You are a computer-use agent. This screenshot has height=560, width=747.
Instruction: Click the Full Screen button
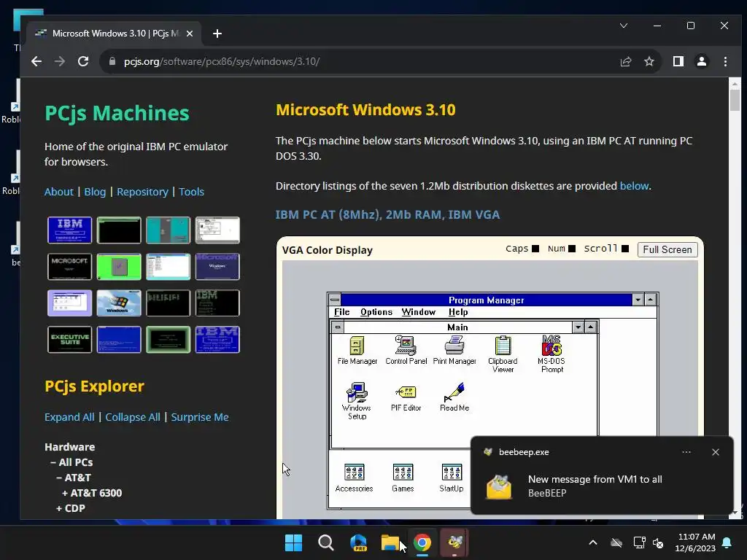tap(667, 249)
